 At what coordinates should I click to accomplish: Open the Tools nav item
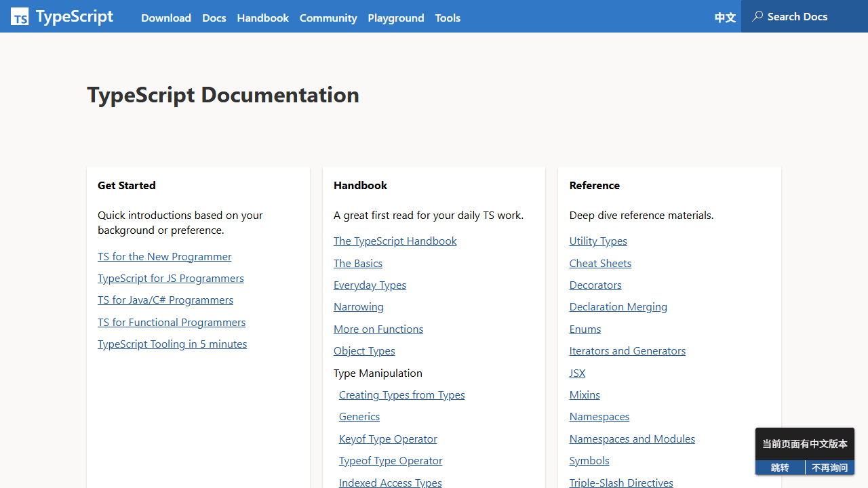pos(448,18)
